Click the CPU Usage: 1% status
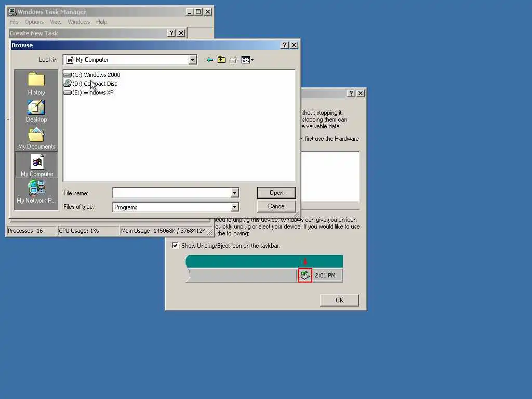 (x=79, y=231)
